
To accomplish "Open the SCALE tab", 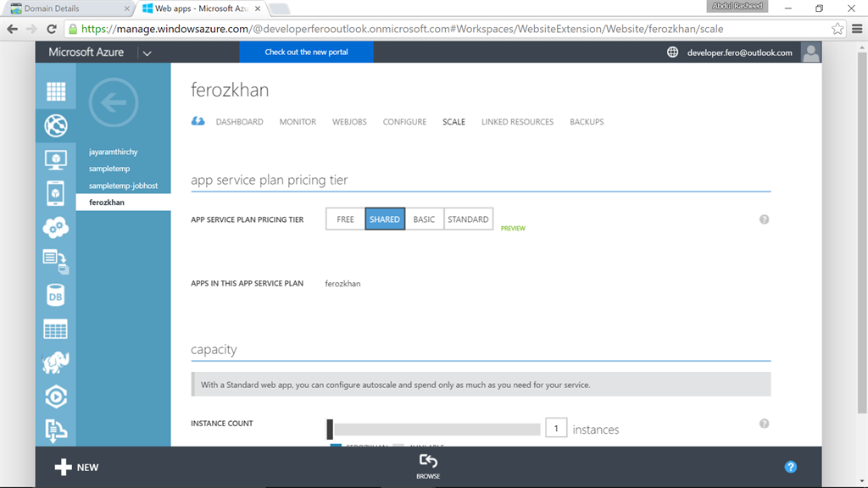I will 454,122.
